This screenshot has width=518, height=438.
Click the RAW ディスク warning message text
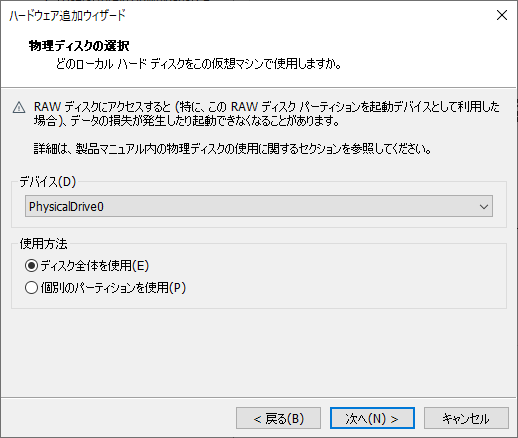coord(267,114)
